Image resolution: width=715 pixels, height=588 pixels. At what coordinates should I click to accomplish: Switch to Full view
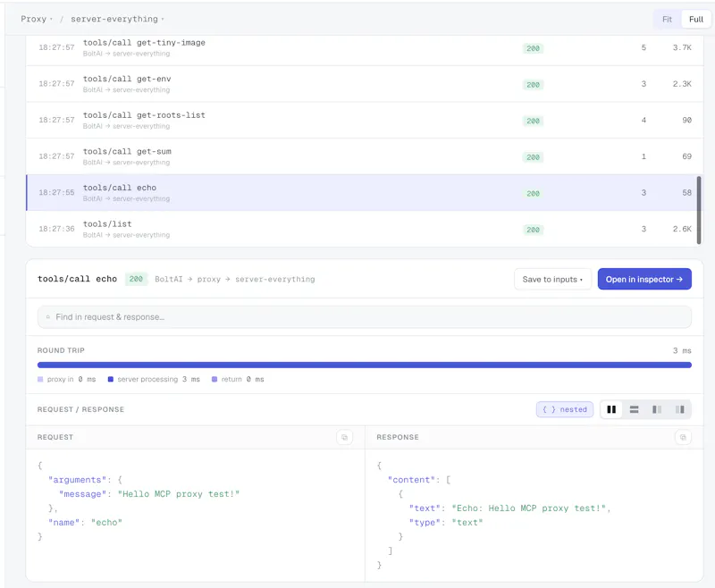coord(696,19)
